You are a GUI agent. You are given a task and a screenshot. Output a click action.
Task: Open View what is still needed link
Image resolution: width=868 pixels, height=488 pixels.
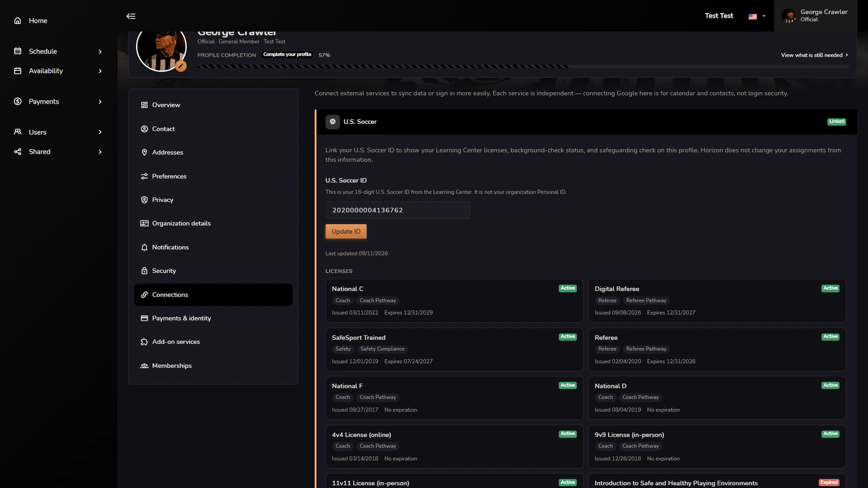(x=814, y=55)
